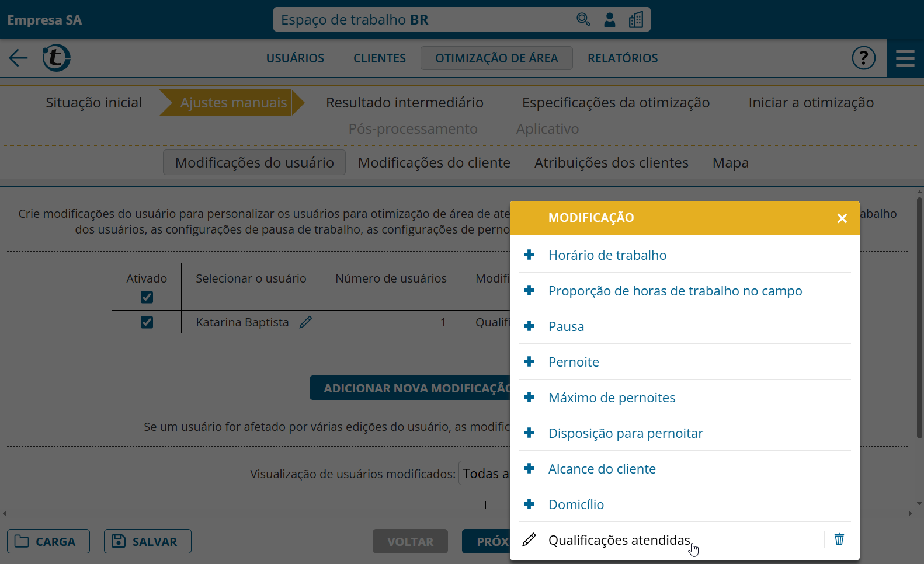The width and height of the screenshot is (924, 564).
Task: Uncheck the Katarina Baptista row checkbox
Action: [x=147, y=322]
